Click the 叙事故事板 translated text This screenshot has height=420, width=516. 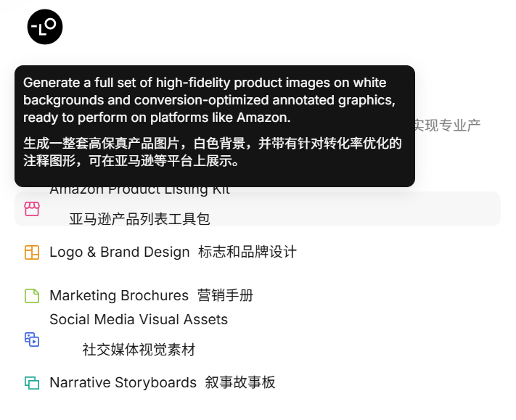click(240, 382)
